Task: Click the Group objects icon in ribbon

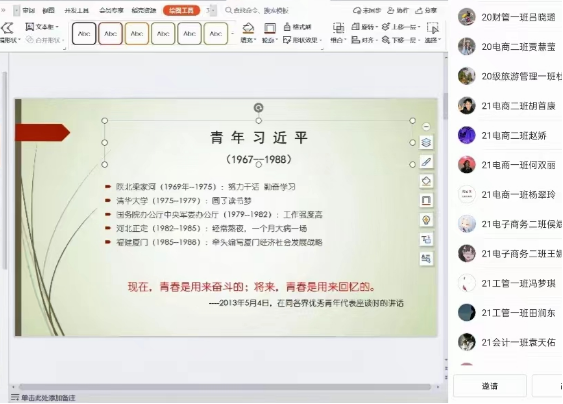Action: tap(338, 28)
